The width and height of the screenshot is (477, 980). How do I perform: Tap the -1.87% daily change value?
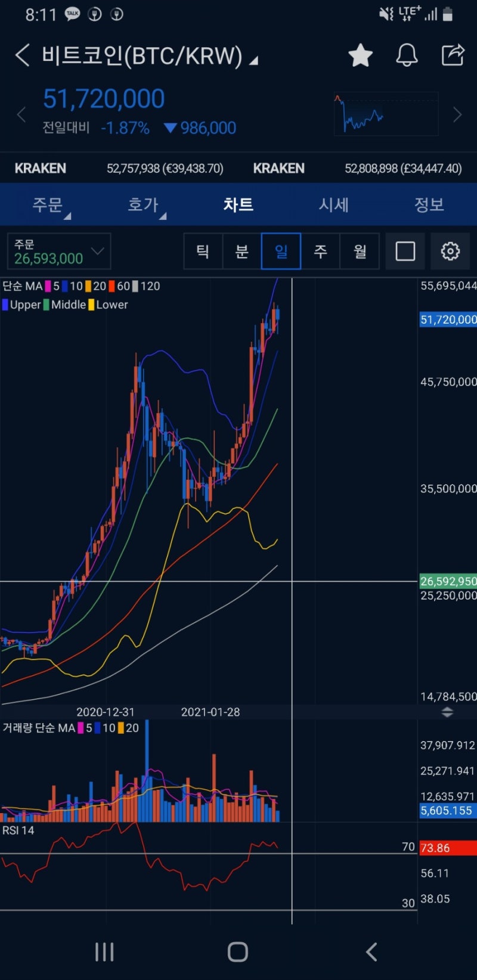click(125, 128)
